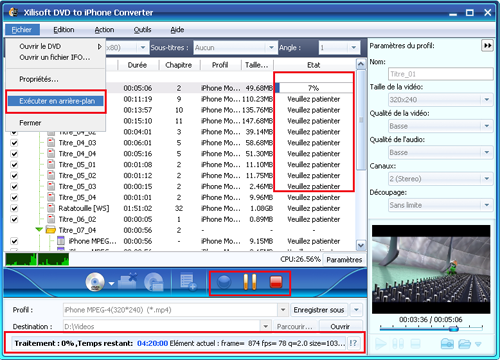The height and width of the screenshot is (360, 500).
Task: Open dropdown arrow next to DVD icon
Action: pos(111,284)
